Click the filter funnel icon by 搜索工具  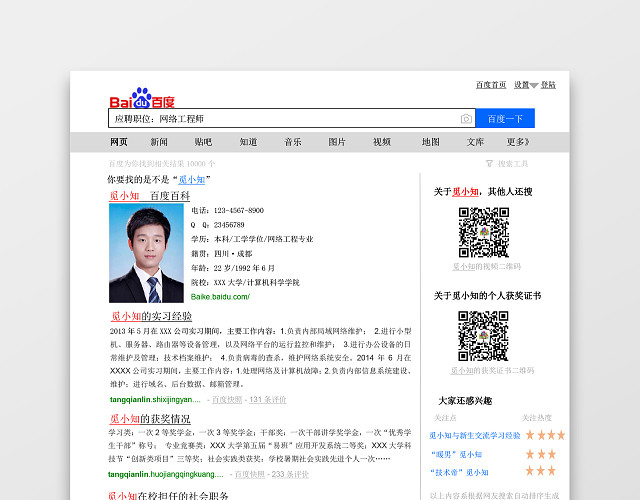tap(489, 164)
